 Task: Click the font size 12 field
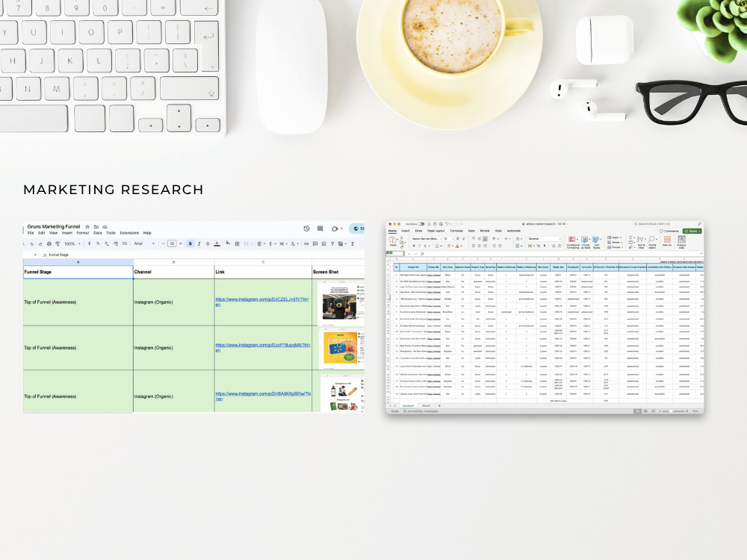tap(172, 243)
